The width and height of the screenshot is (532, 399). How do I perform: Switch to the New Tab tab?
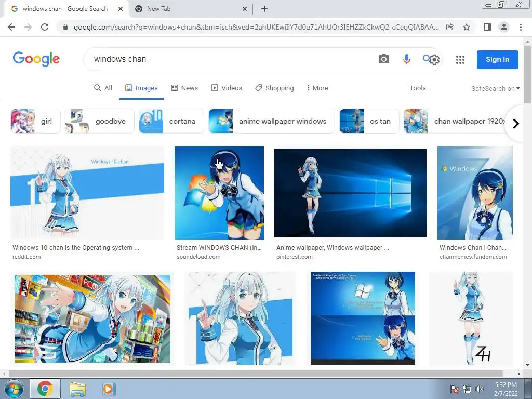pyautogui.click(x=190, y=9)
